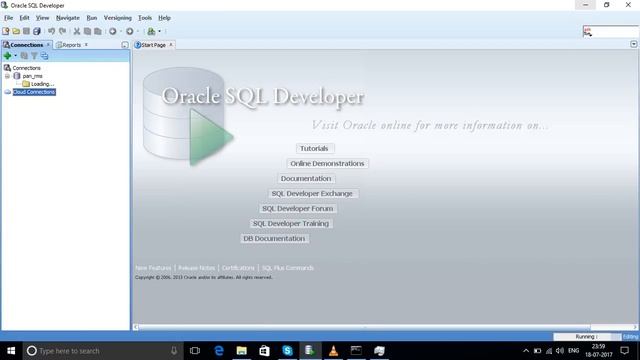This screenshot has width=640, height=360.
Task: Click the volume speaker icon in system tray
Action: [x=560, y=351]
